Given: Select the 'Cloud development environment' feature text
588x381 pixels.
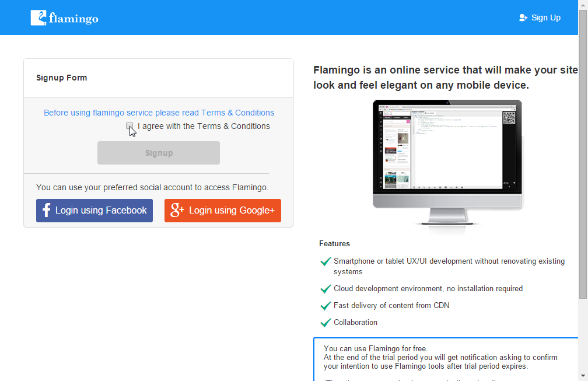Looking at the screenshot, I should pyautogui.click(x=428, y=289).
